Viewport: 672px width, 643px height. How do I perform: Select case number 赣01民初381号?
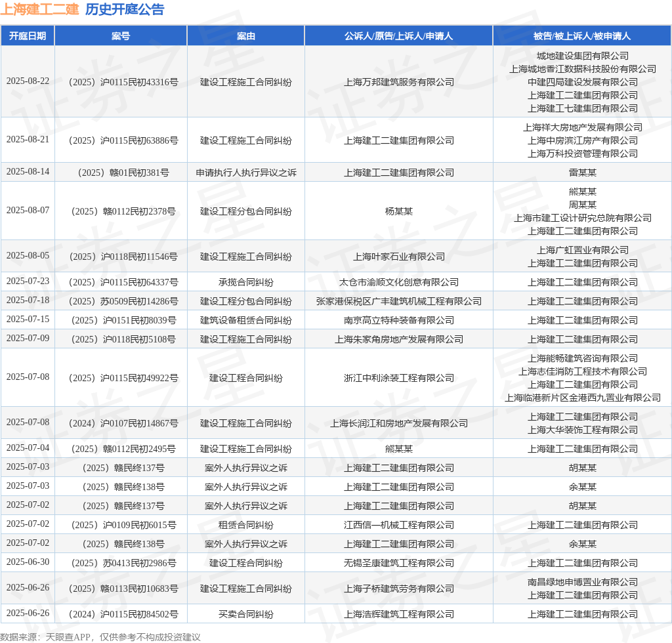point(123,173)
